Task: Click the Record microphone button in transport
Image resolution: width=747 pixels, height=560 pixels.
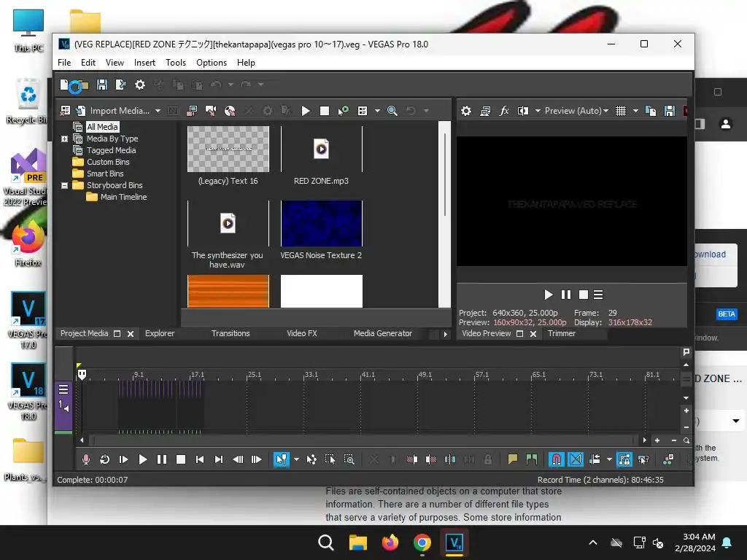Action: [86, 459]
